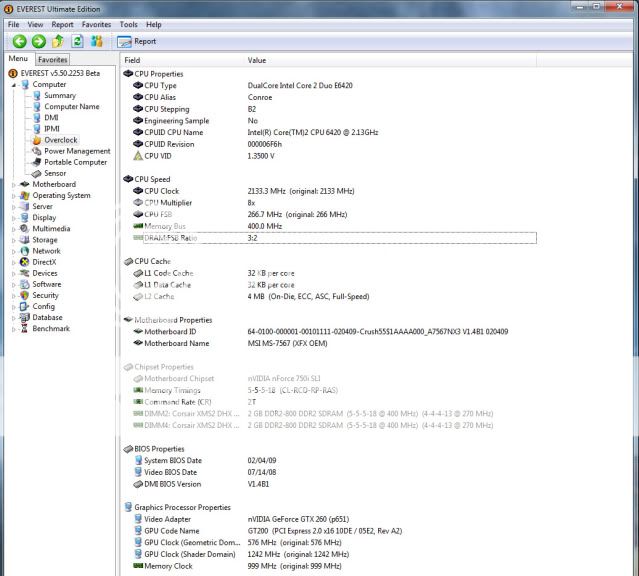The image size is (639, 576).
Task: Open the Tools menu
Action: pyautogui.click(x=128, y=24)
